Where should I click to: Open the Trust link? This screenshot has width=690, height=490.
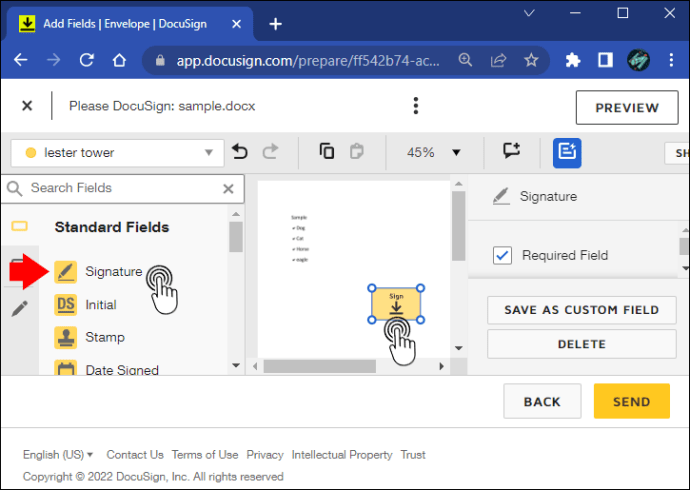413,454
